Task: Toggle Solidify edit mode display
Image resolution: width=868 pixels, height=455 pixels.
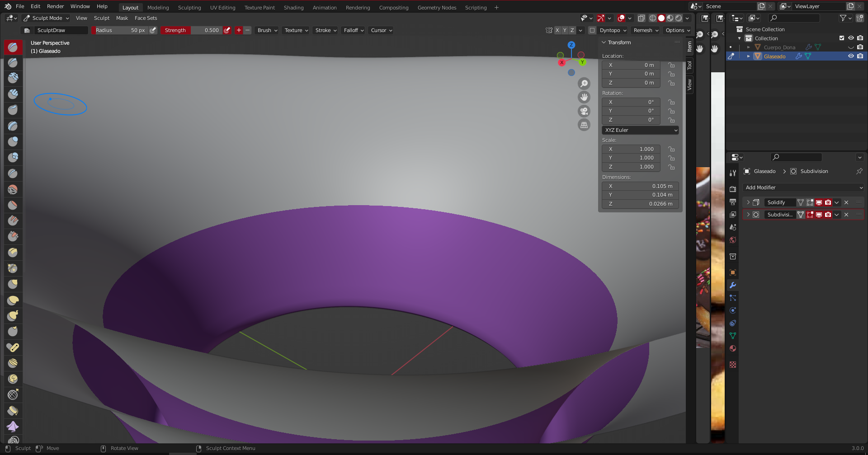Action: coord(810,202)
